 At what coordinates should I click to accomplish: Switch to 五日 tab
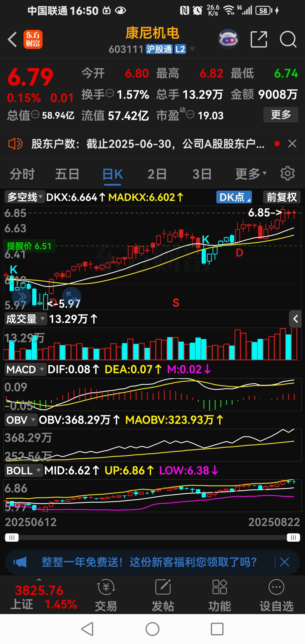(67, 174)
